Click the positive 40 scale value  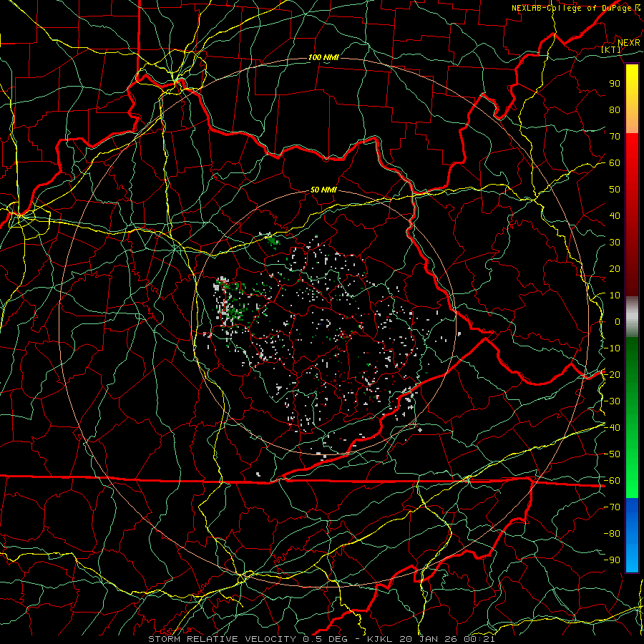(x=615, y=215)
